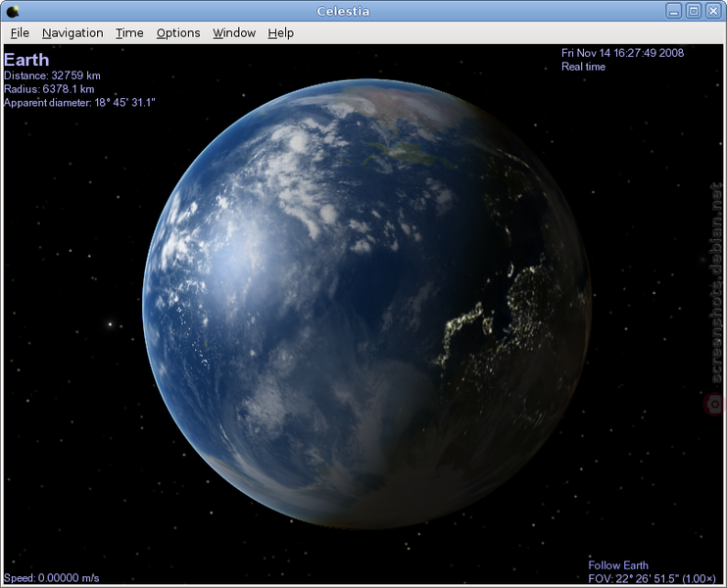Image resolution: width=727 pixels, height=588 pixels.
Task: Click the Celestia title bar text
Action: (x=343, y=11)
